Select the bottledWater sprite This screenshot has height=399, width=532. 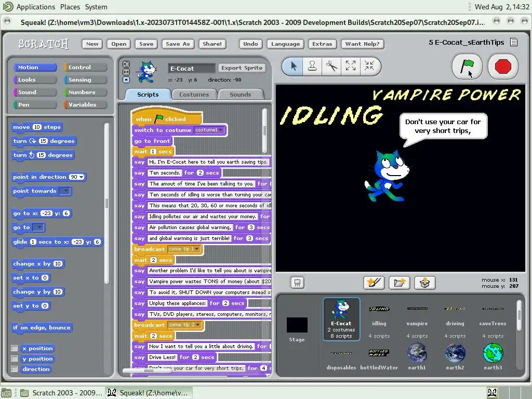(x=379, y=357)
